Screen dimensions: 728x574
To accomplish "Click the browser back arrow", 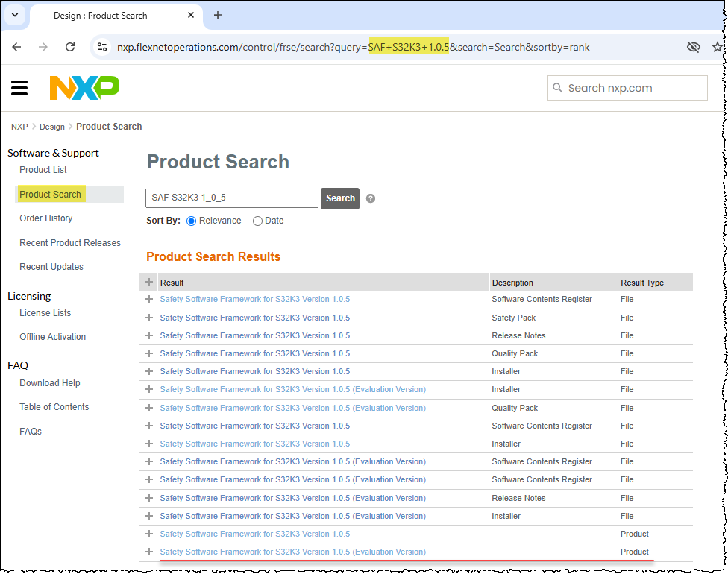I will [x=16, y=46].
